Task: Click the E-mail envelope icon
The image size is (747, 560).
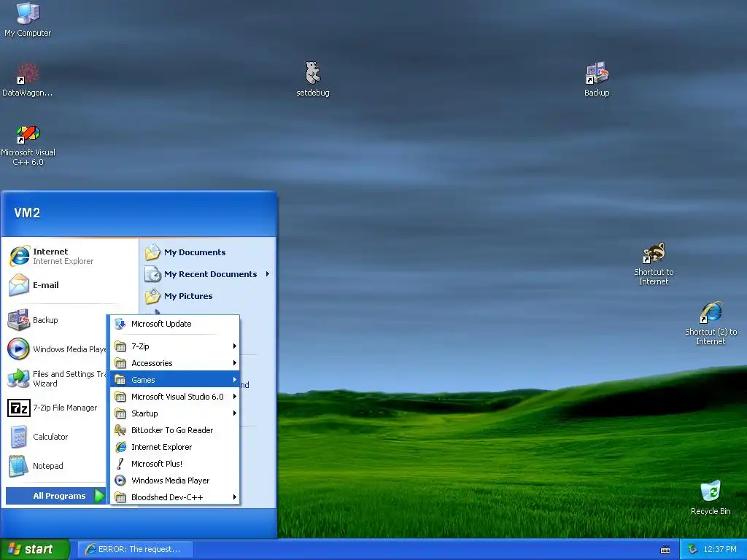Action: point(19,285)
